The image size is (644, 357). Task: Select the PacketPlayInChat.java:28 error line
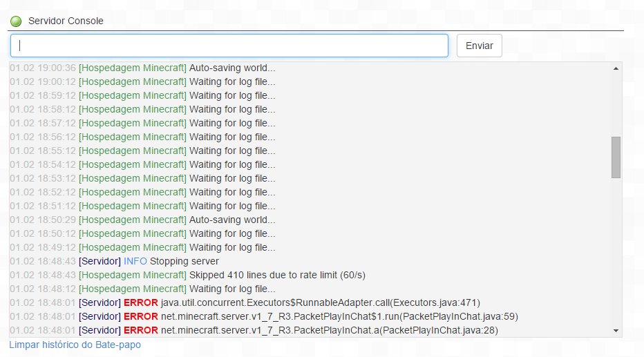point(254,331)
